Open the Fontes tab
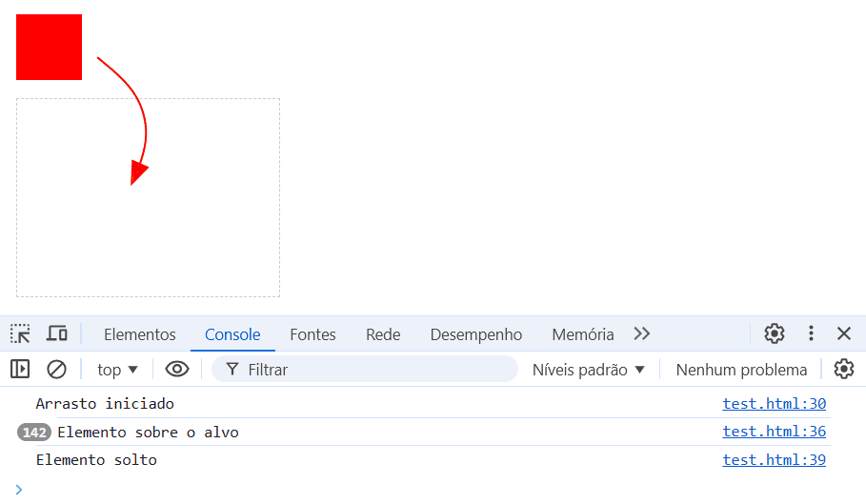This screenshot has width=866, height=504. pyautogui.click(x=312, y=334)
